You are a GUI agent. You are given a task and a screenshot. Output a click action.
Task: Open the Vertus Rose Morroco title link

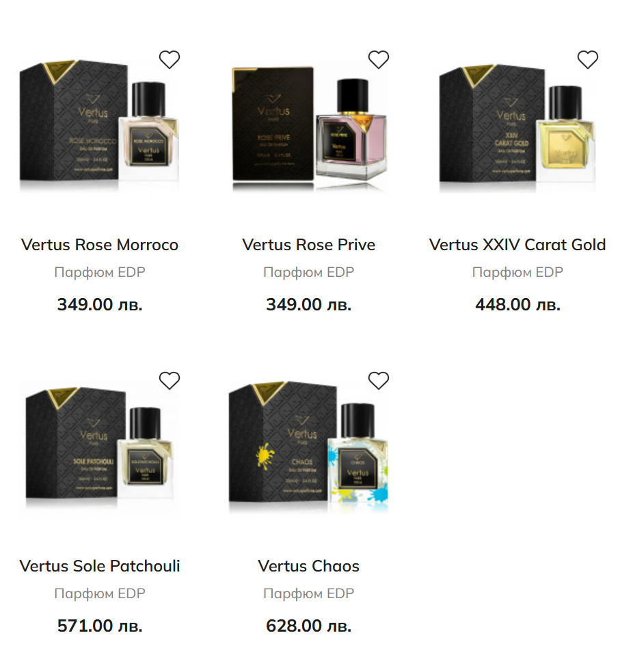point(99,245)
